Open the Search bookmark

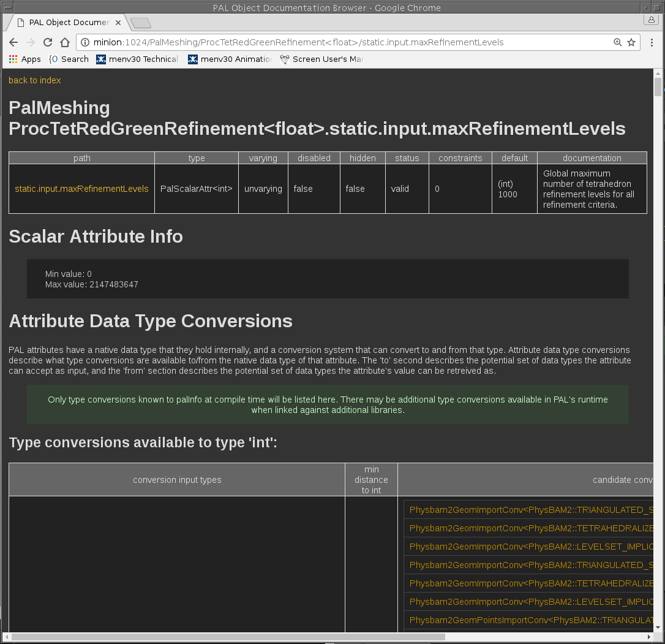coord(69,59)
